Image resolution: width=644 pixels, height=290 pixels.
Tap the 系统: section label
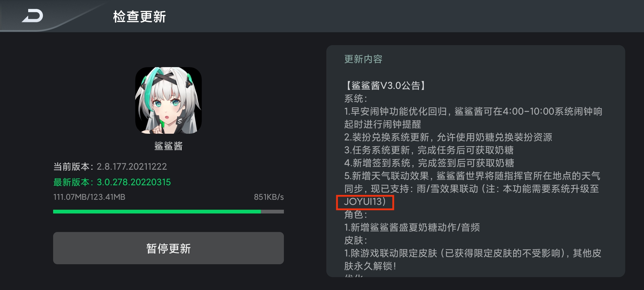pos(356,98)
